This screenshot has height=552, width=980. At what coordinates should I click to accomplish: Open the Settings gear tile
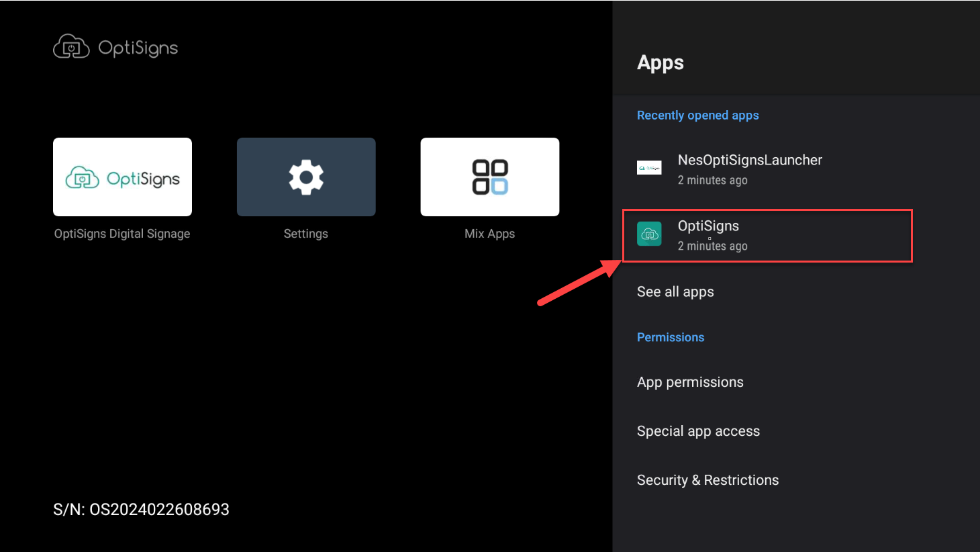pyautogui.click(x=306, y=177)
